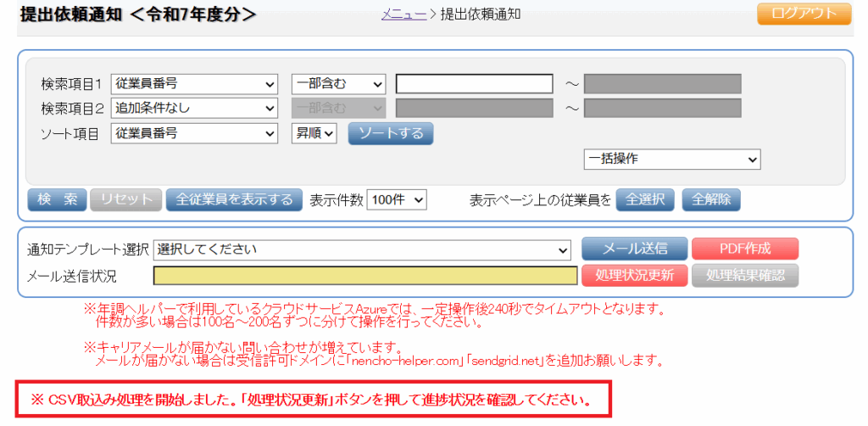Open 検索項目2 dropdown showing 追加条件なし
This screenshot has height=426, width=868.
[x=194, y=109]
